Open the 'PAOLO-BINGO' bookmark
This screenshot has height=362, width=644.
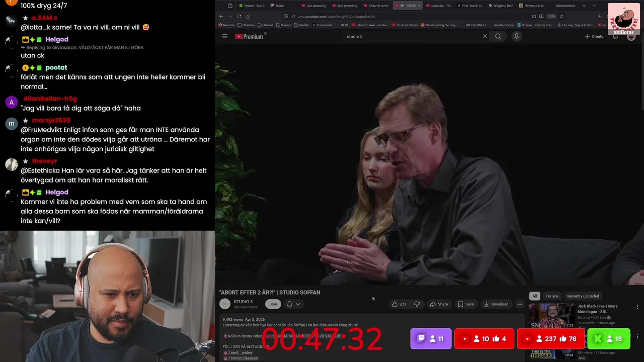click(475, 25)
